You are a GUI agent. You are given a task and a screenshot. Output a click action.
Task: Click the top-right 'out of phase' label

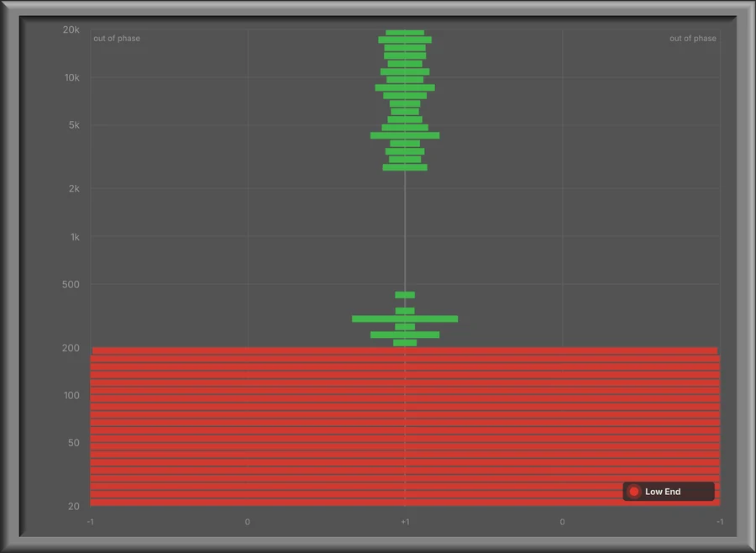(693, 39)
